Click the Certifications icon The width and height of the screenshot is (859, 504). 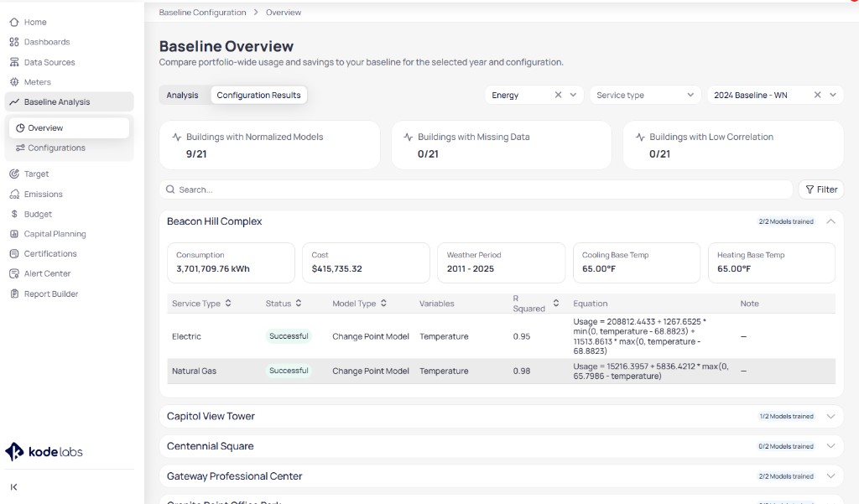click(x=14, y=253)
